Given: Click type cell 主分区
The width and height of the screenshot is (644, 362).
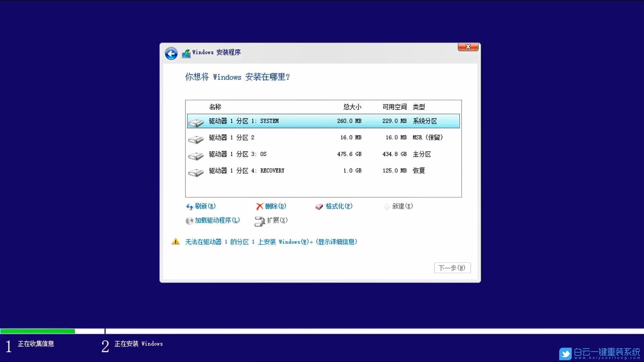Looking at the screenshot, I should pyautogui.click(x=422, y=154).
